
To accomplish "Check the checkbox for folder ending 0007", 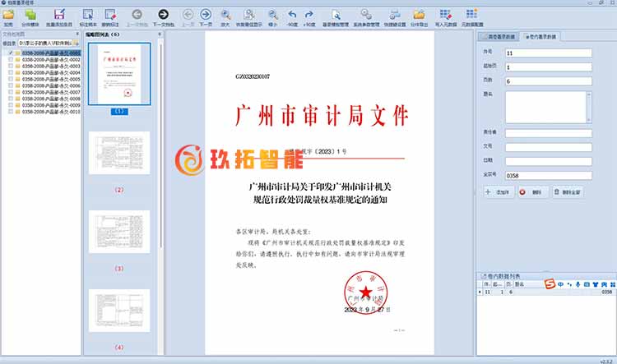I will pyautogui.click(x=11, y=91).
